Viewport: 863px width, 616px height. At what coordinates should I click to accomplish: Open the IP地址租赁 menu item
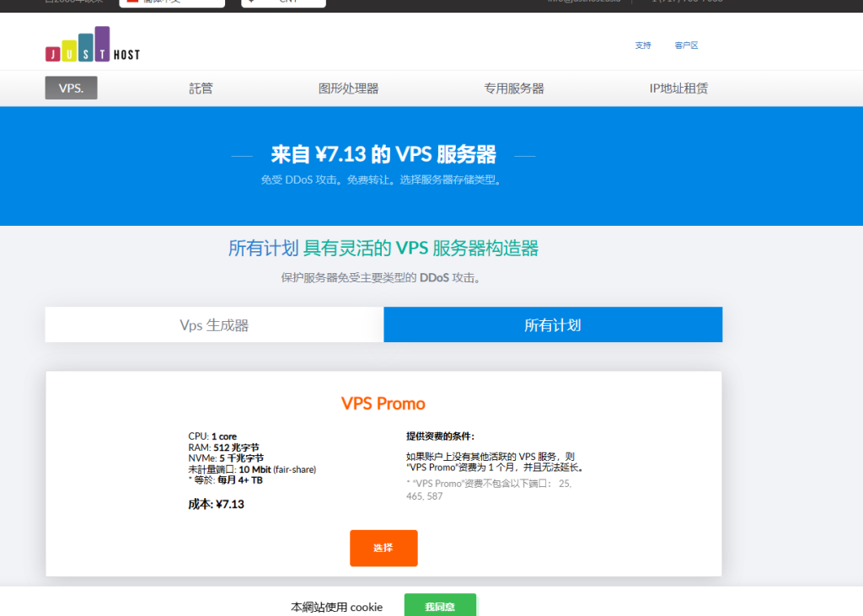(x=678, y=88)
